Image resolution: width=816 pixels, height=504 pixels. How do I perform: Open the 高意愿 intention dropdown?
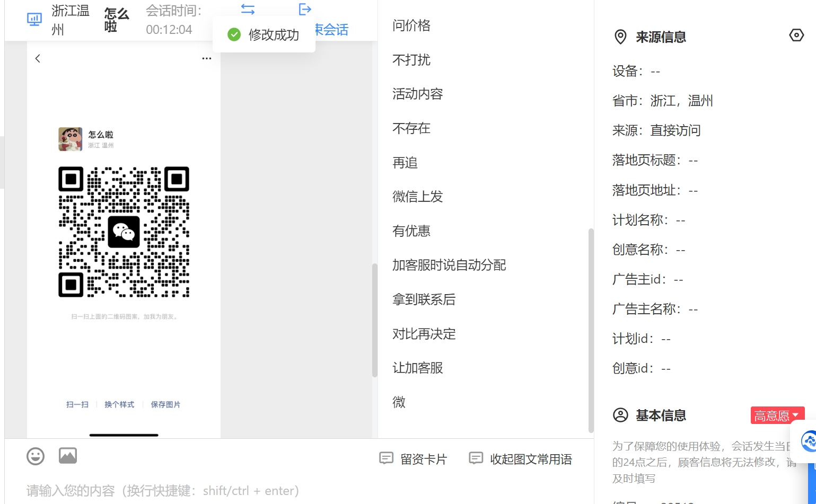tap(777, 415)
